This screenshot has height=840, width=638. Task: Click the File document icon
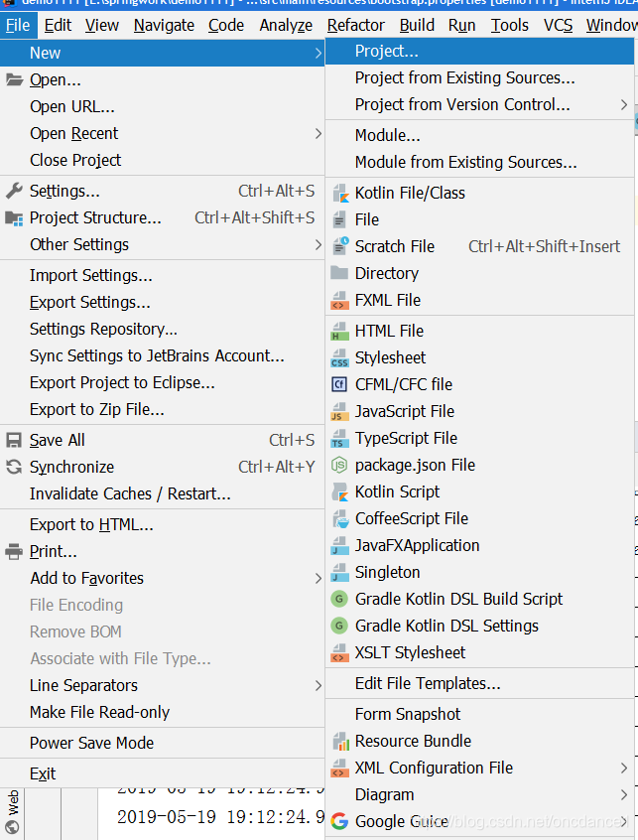coord(339,219)
